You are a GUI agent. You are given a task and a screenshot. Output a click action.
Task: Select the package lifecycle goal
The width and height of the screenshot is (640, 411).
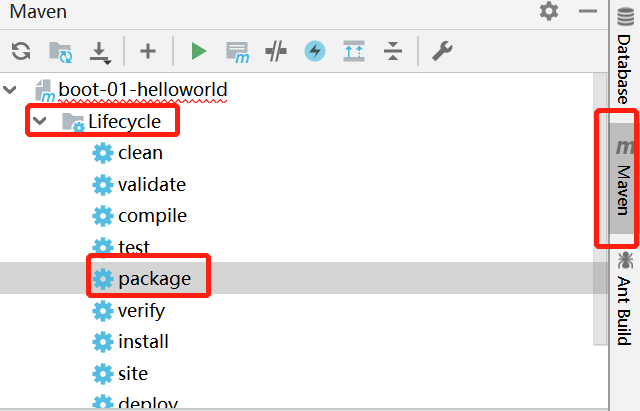point(153,279)
